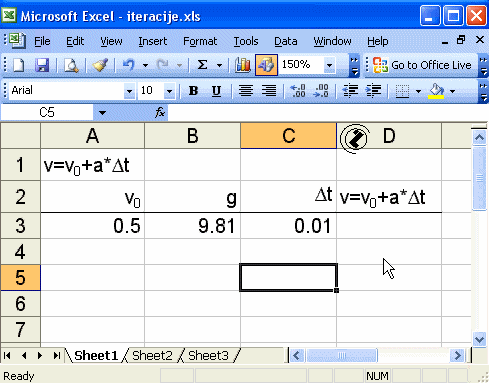Click Decrease Decimal icon

(321, 91)
